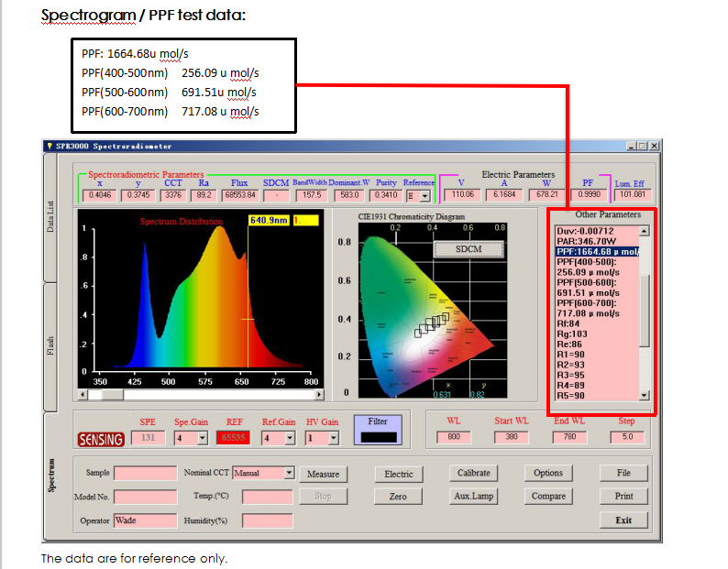
Task: Open the Reference dropdown
Action: pos(425,196)
